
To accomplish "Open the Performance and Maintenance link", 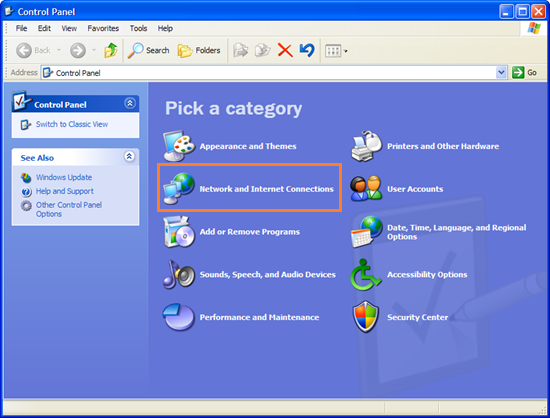I will click(260, 317).
